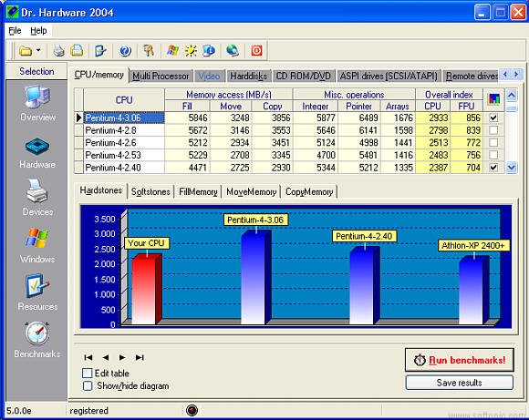Jump to last record navigation arrow
529x420 pixels.
tap(140, 357)
